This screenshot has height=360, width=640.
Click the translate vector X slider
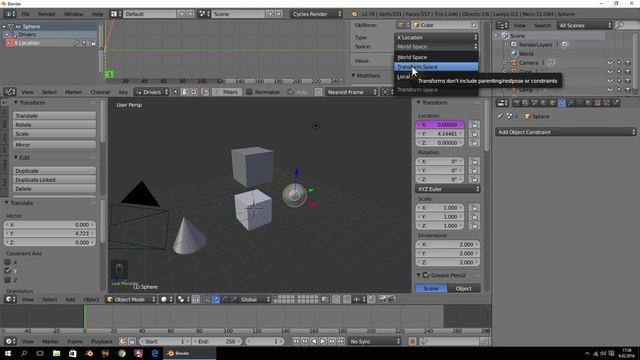click(x=50, y=224)
